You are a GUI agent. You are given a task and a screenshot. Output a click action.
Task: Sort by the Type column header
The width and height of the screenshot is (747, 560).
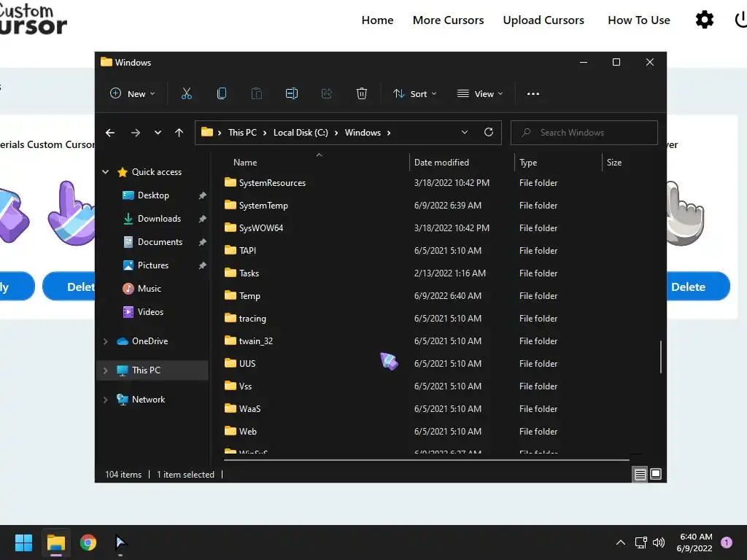(x=528, y=163)
